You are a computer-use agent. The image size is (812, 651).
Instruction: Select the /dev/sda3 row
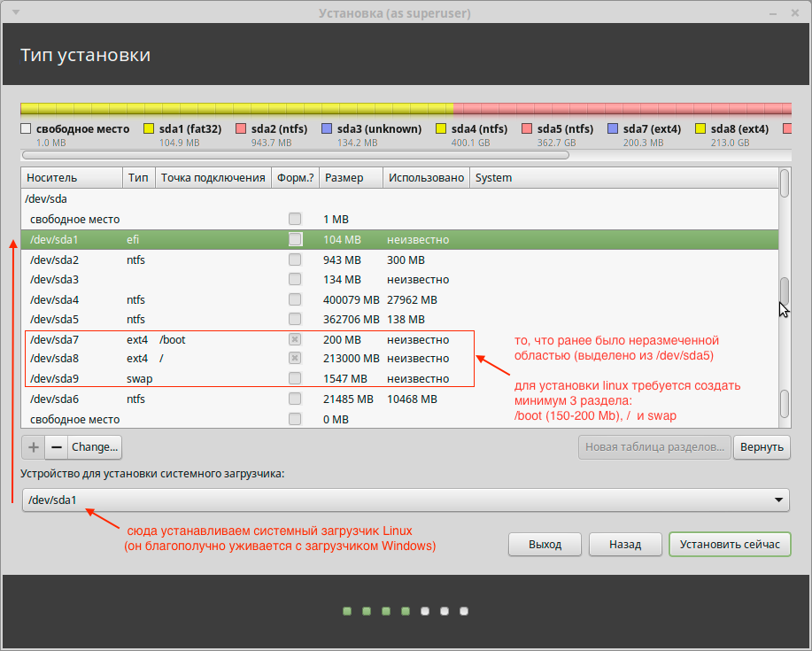tap(399, 279)
